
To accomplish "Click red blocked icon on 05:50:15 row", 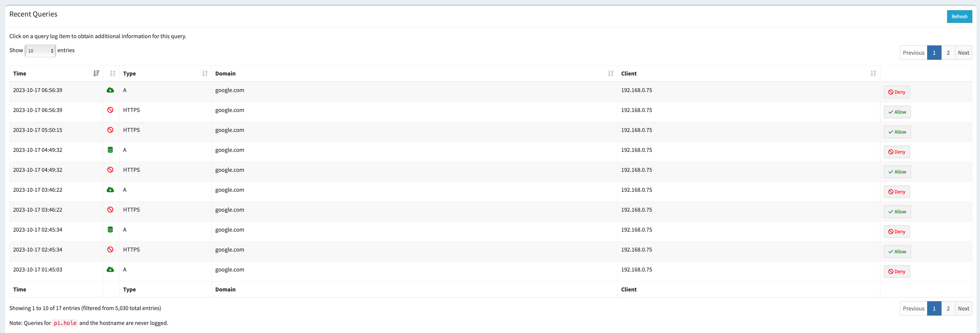I will tap(110, 130).
